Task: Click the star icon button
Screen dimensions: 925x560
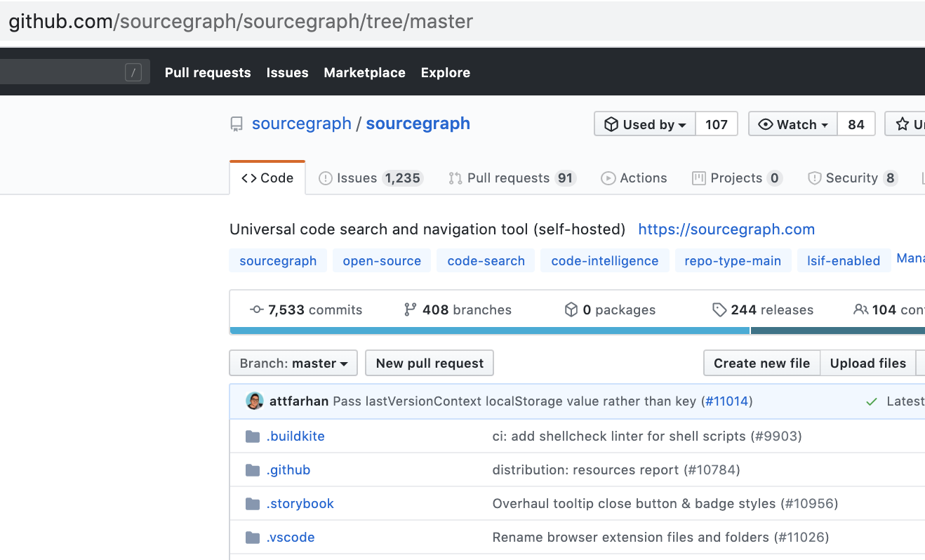Action: pyautogui.click(x=903, y=124)
